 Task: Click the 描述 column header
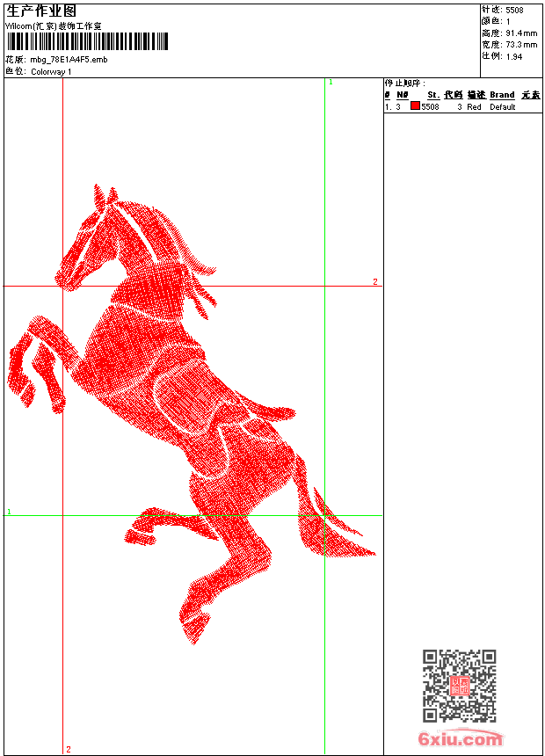click(x=476, y=95)
